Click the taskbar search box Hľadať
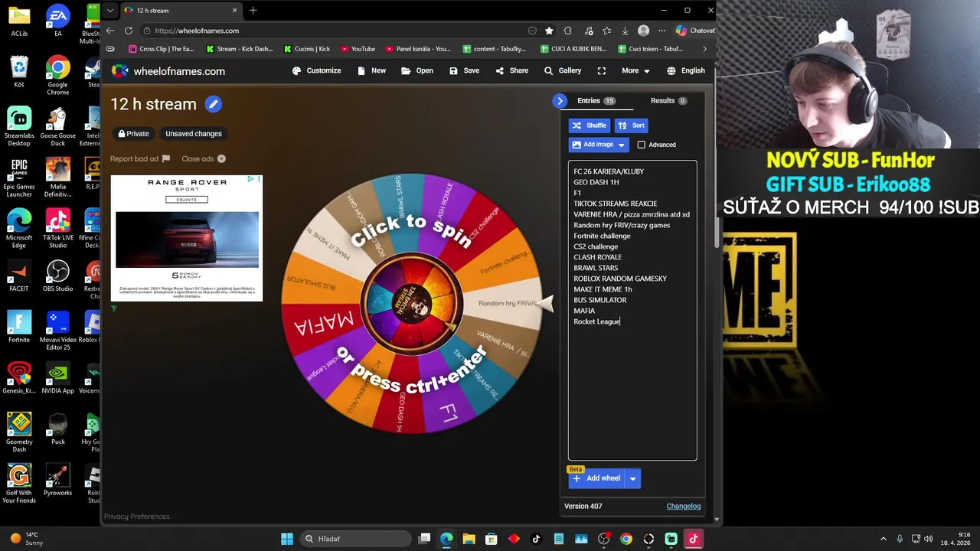Viewport: 980px width, 551px height. click(356, 539)
